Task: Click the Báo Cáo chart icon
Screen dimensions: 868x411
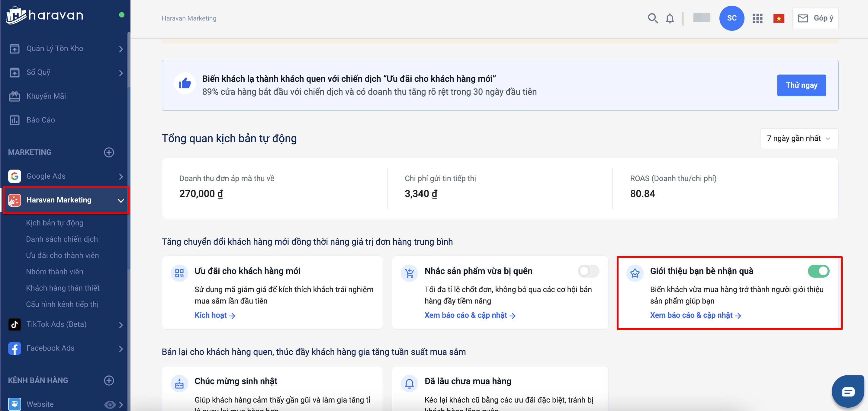Action: pyautogui.click(x=14, y=120)
